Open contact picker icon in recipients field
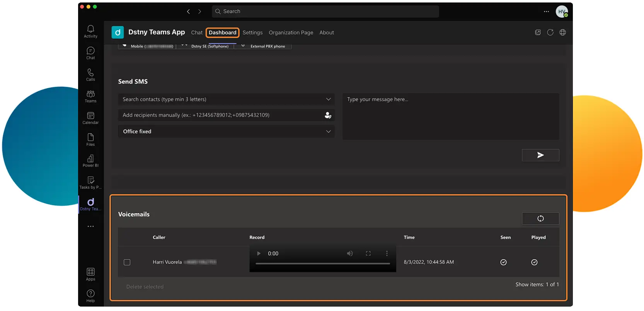Viewport: 644px width, 311px height. 328,115
